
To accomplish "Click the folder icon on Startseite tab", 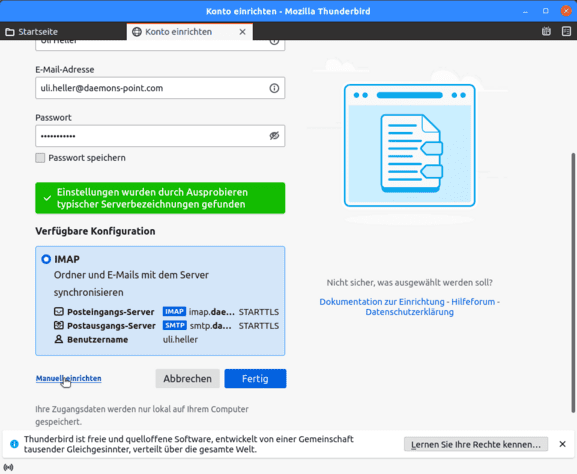I will (10, 32).
